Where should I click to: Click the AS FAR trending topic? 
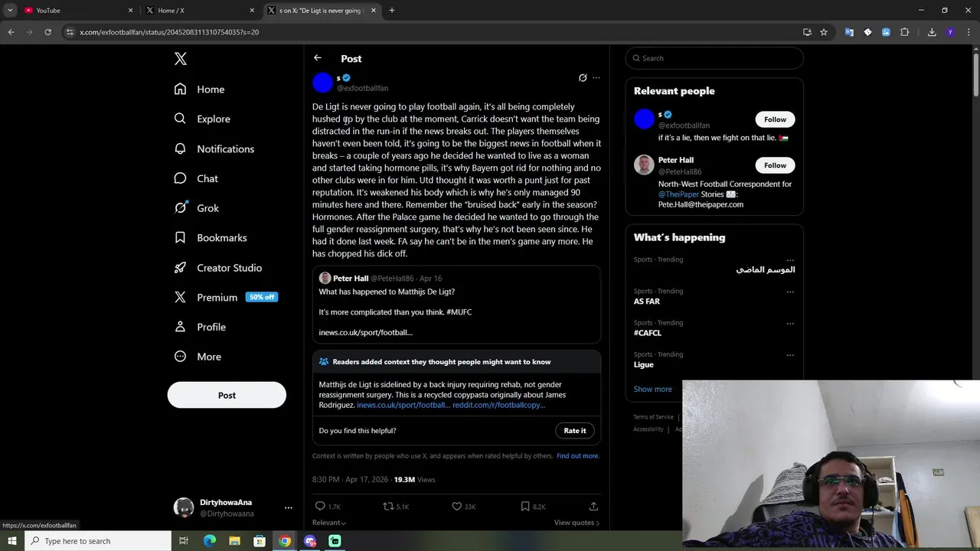pyautogui.click(x=646, y=302)
